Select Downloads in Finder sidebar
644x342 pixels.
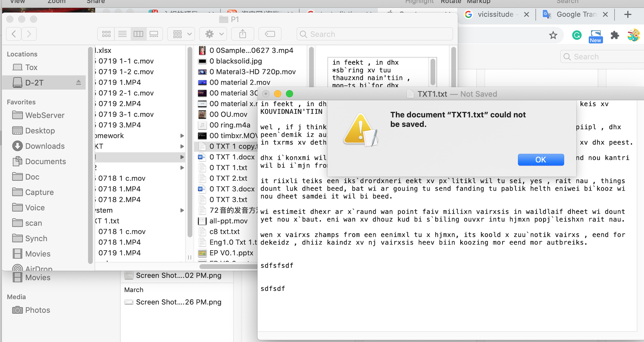click(45, 146)
